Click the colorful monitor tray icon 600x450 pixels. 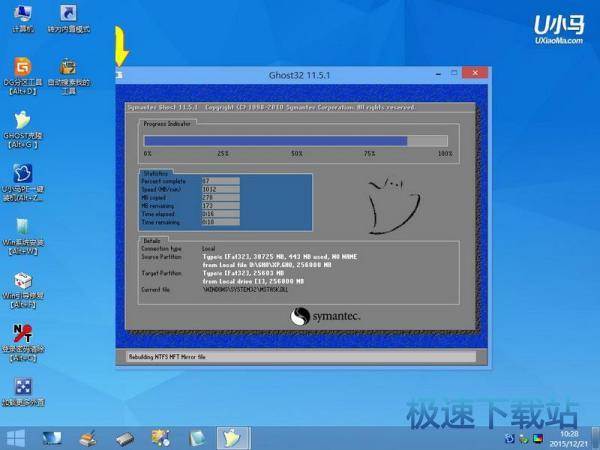[538, 439]
